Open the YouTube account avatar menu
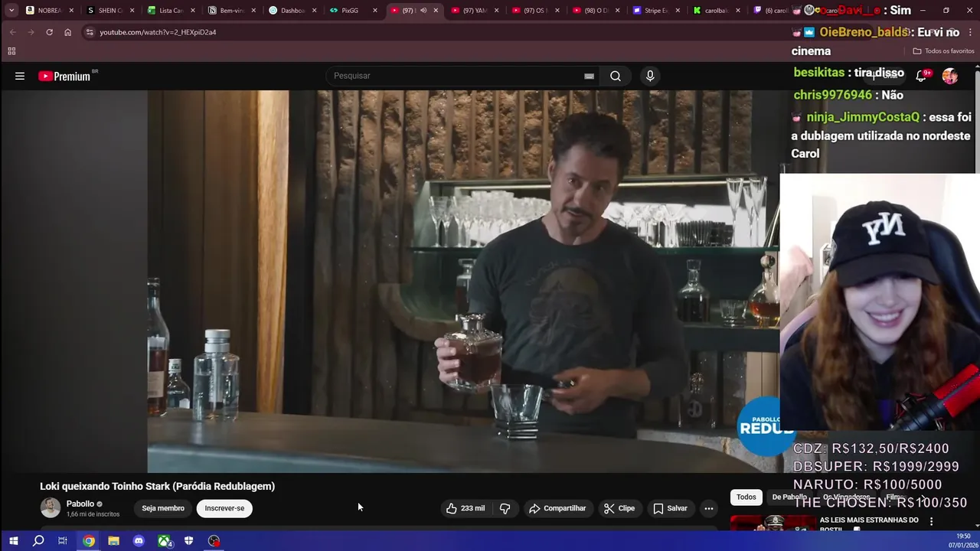This screenshot has height=551, width=980. click(950, 76)
